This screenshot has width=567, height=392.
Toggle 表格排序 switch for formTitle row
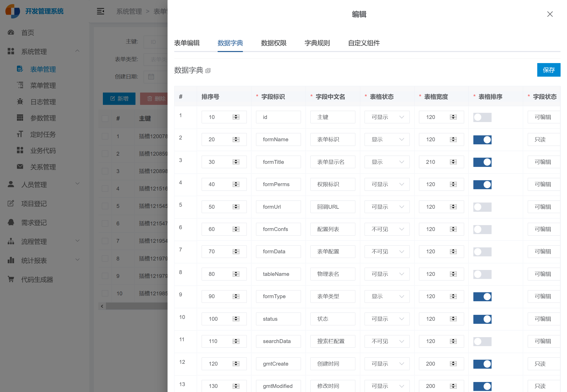[x=482, y=162]
